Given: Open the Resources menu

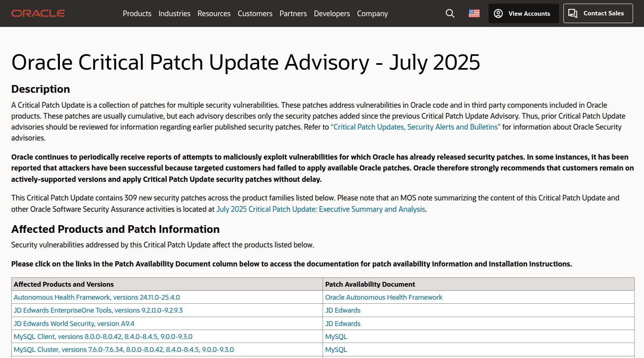Looking at the screenshot, I should 214,13.
